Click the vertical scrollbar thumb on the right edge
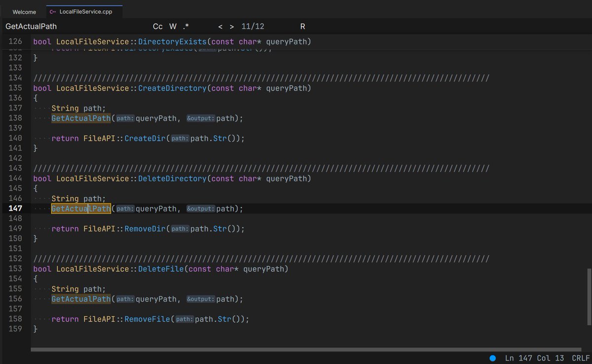This screenshot has width=592, height=364. coord(589,297)
